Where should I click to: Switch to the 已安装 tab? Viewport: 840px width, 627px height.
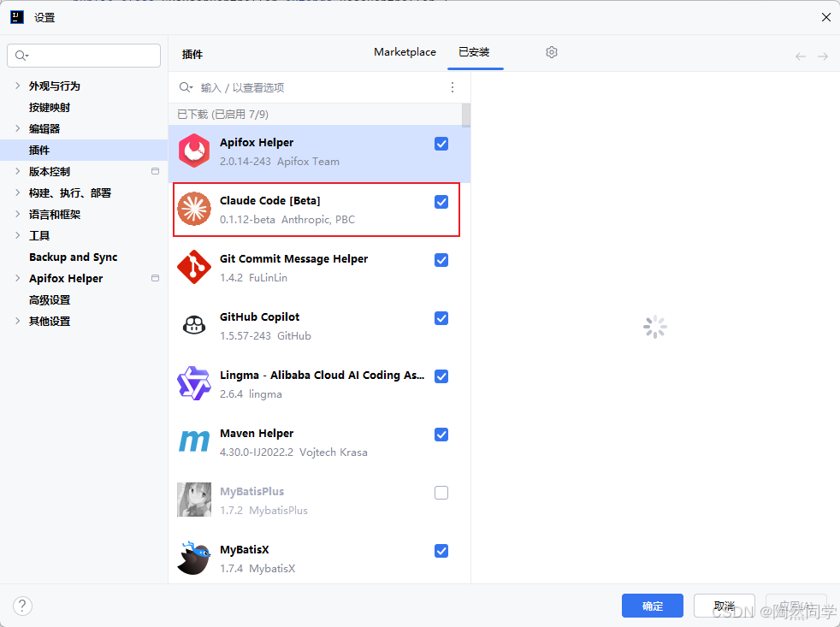(474, 52)
